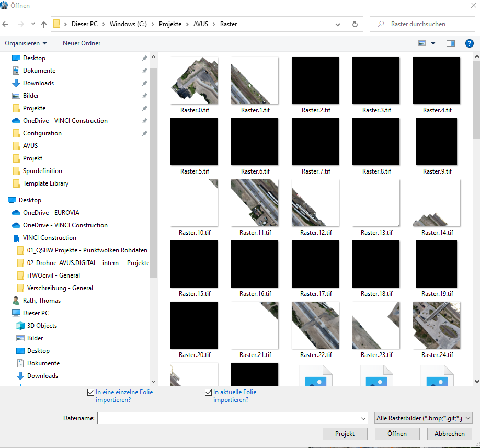This screenshot has width=480, height=448.
Task: Click the Projekt button
Action: point(345,434)
